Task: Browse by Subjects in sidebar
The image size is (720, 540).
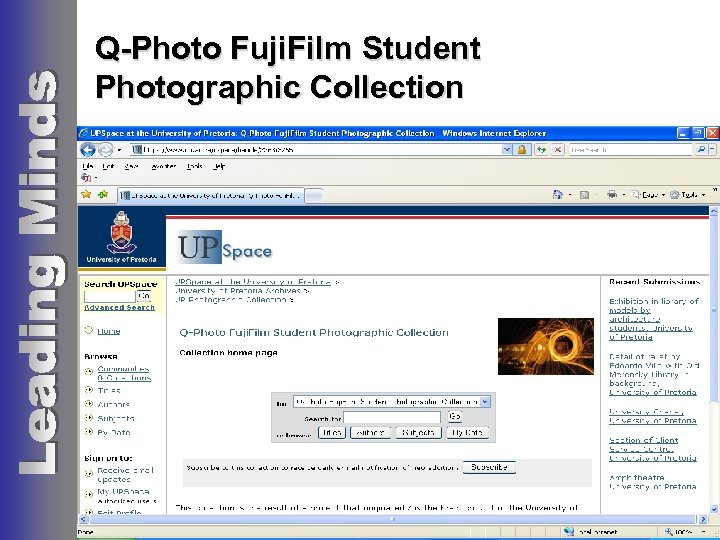Action: [116, 418]
